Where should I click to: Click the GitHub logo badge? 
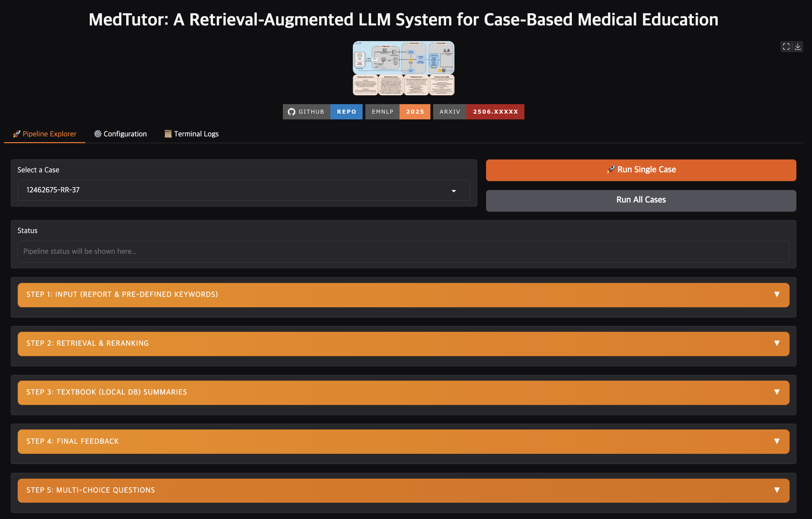coord(291,112)
